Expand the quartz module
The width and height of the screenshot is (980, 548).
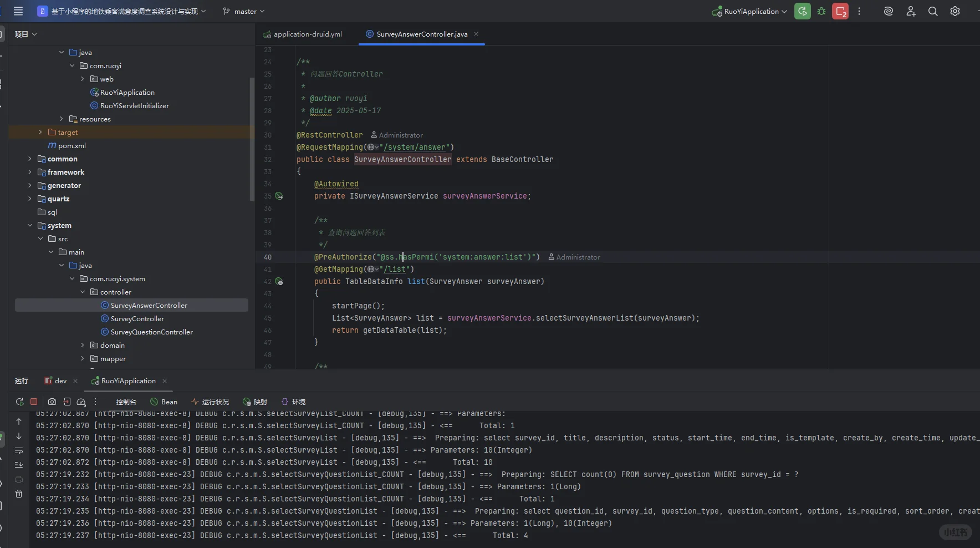30,199
